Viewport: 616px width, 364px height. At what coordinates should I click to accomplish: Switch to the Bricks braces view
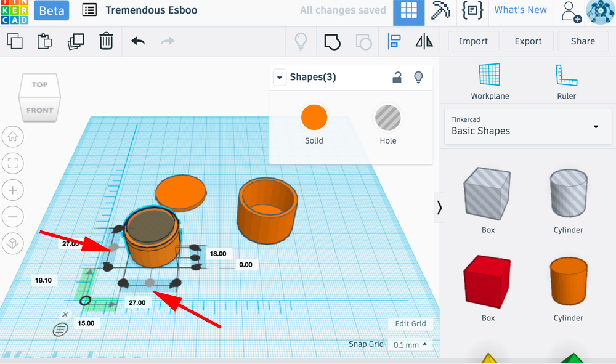click(472, 10)
